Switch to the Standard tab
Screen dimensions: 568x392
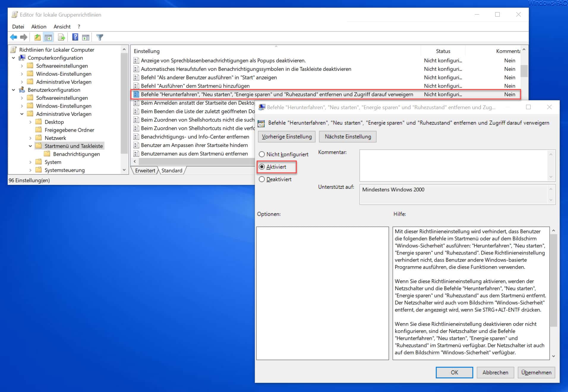click(172, 170)
